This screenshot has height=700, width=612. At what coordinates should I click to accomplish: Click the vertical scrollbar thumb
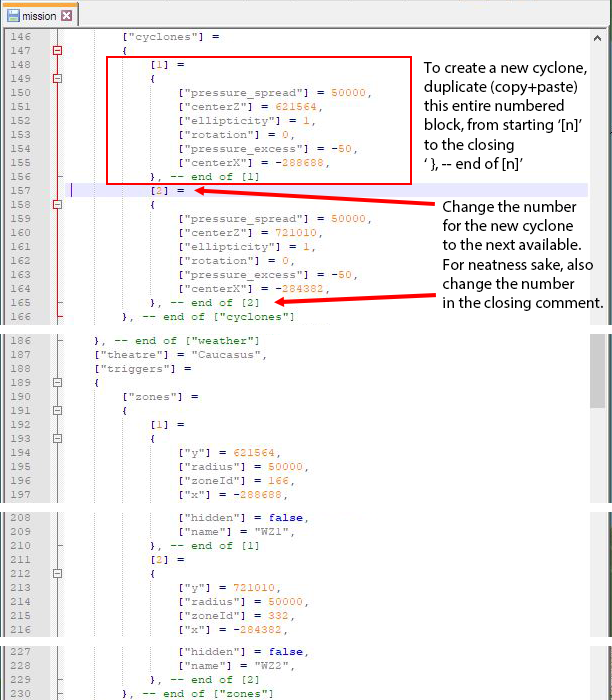(x=597, y=371)
